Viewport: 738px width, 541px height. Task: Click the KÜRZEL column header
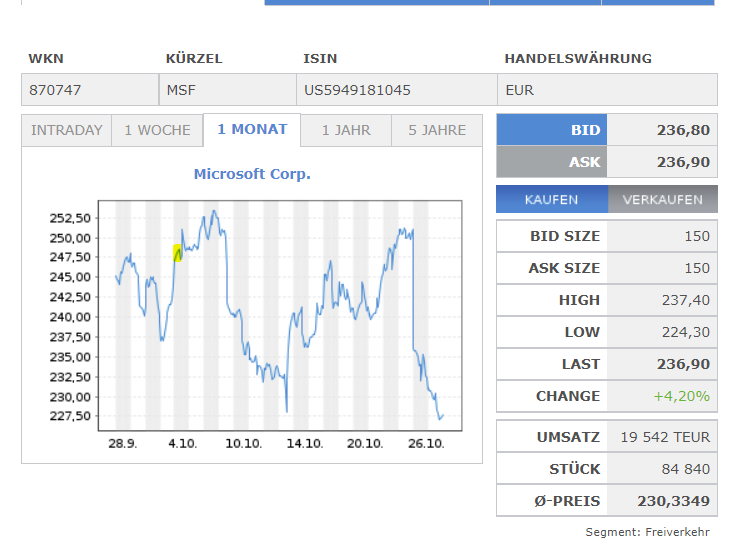tap(193, 58)
